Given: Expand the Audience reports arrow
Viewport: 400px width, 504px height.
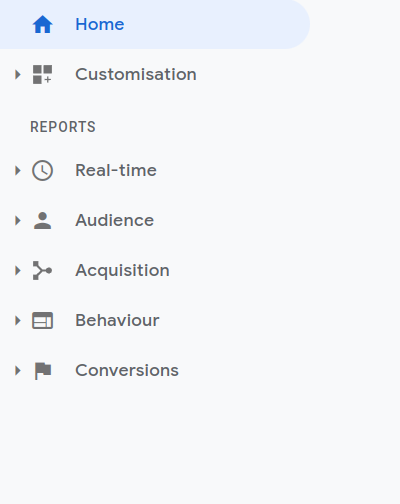Looking at the screenshot, I should click(x=18, y=220).
